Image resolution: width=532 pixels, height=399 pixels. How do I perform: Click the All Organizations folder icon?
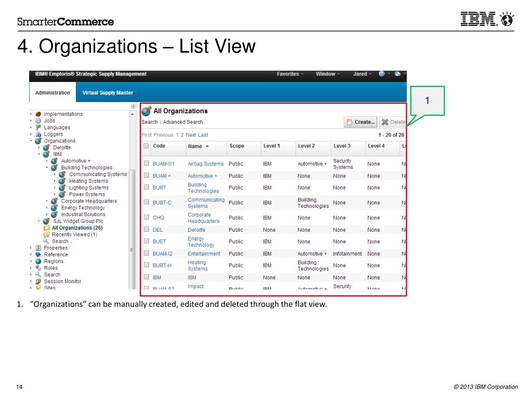coord(46,228)
